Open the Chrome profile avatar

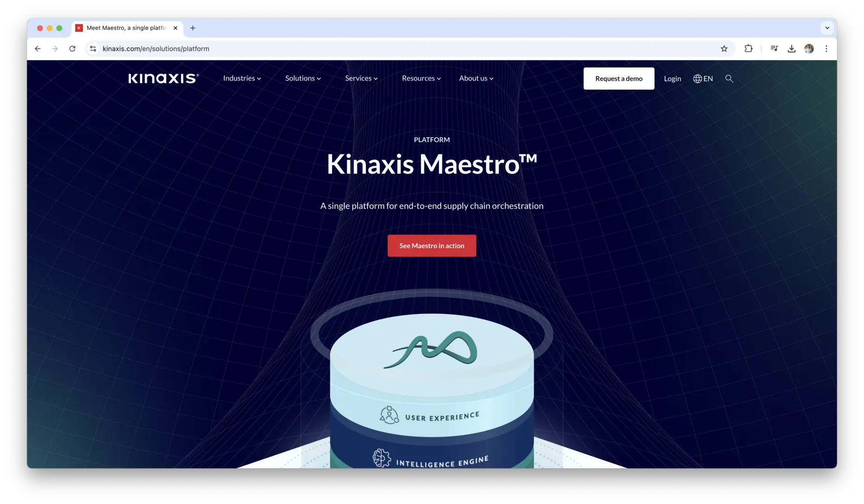pos(809,49)
